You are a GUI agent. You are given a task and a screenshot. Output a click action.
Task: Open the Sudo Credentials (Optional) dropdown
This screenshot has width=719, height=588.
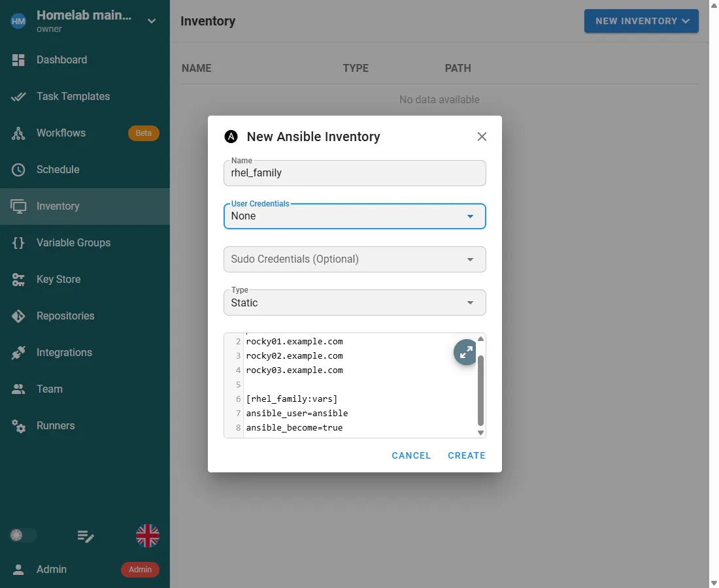point(355,259)
